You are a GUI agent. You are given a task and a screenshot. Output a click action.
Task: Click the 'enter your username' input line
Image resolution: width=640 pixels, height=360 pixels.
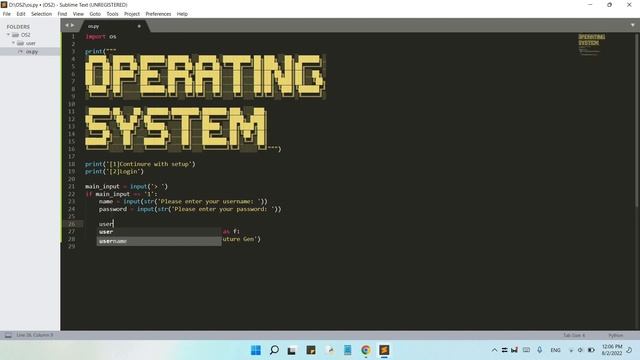[183, 201]
